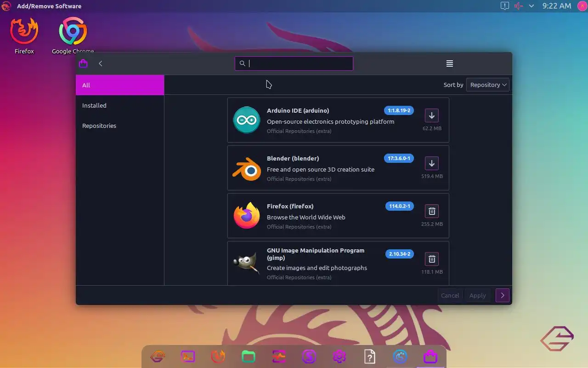Remove GIMP using its trash icon
Viewport: 588px width, 368px height.
point(431,259)
